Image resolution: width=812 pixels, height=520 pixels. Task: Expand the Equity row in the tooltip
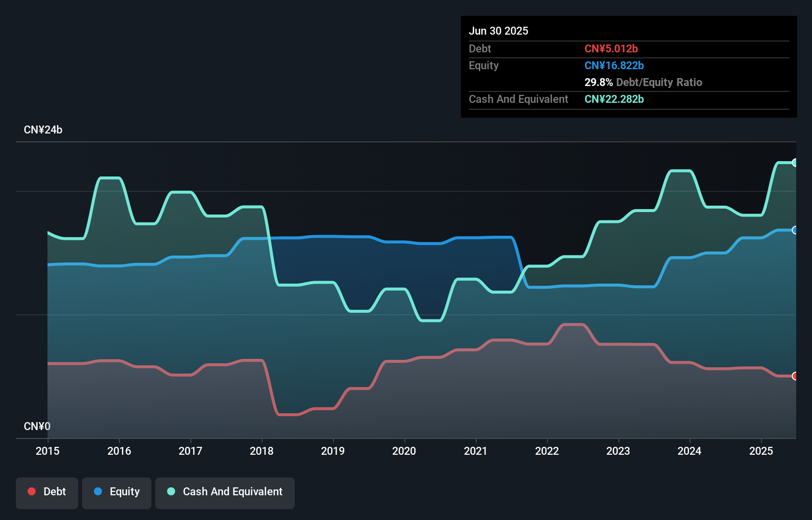pos(484,65)
